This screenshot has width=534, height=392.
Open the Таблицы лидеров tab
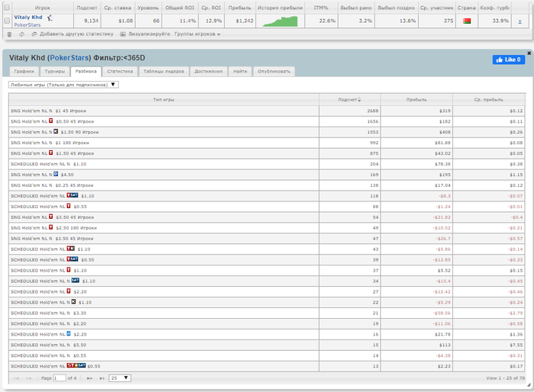(x=164, y=72)
